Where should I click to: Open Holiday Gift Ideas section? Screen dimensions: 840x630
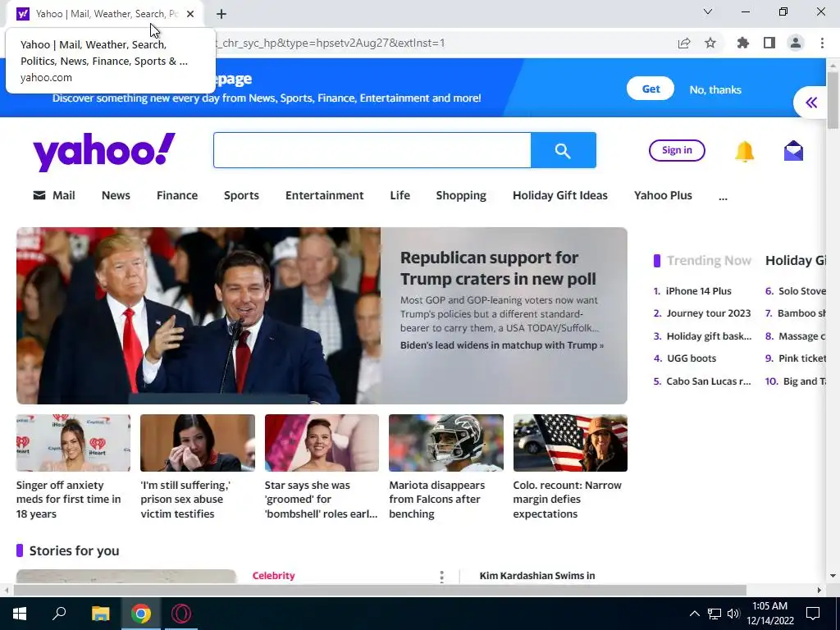(x=559, y=195)
